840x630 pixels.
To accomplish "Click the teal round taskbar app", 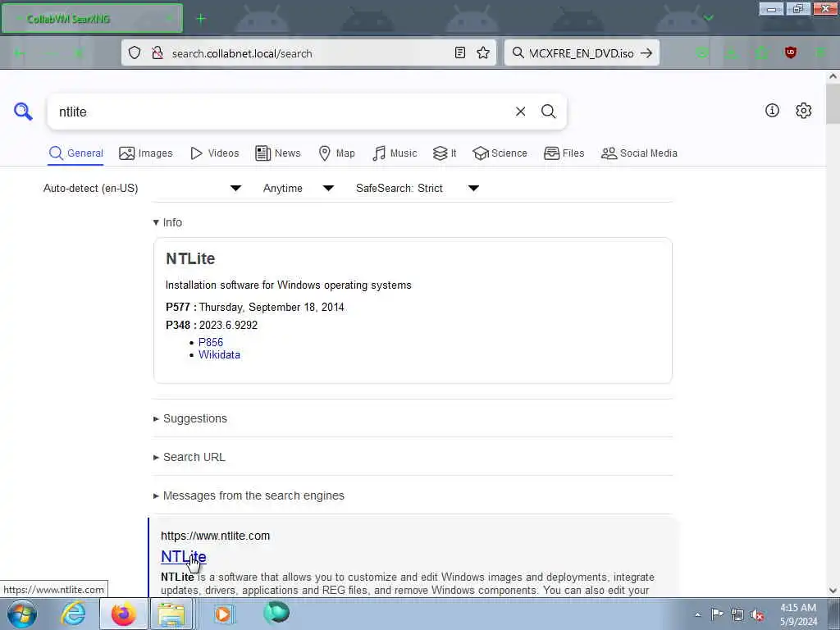I will [x=276, y=612].
